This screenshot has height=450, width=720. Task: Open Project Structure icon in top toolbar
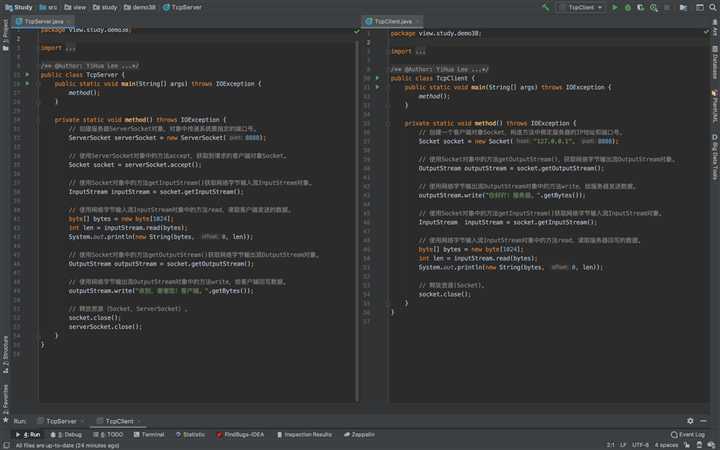pos(684,7)
